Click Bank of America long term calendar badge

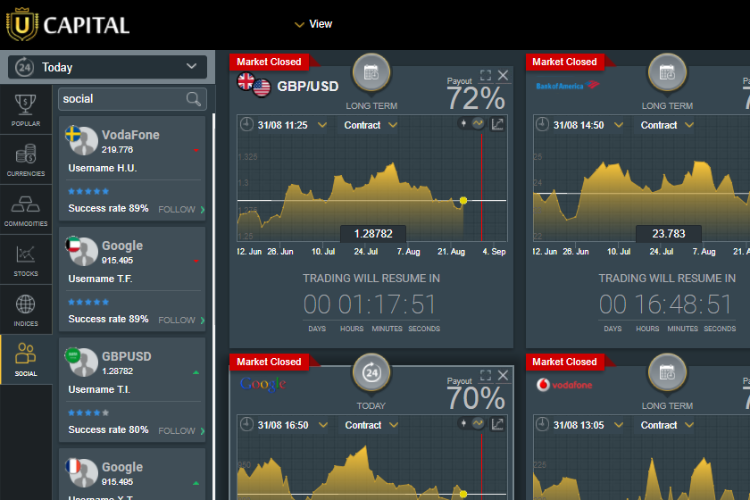pyautogui.click(x=667, y=73)
